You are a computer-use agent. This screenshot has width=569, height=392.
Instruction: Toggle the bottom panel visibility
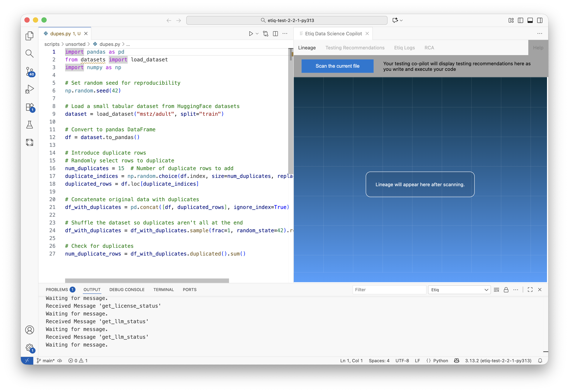coord(530,20)
